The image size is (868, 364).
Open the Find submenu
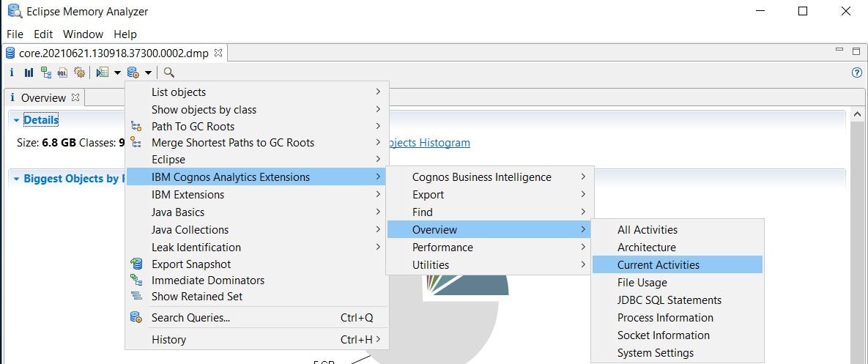490,212
